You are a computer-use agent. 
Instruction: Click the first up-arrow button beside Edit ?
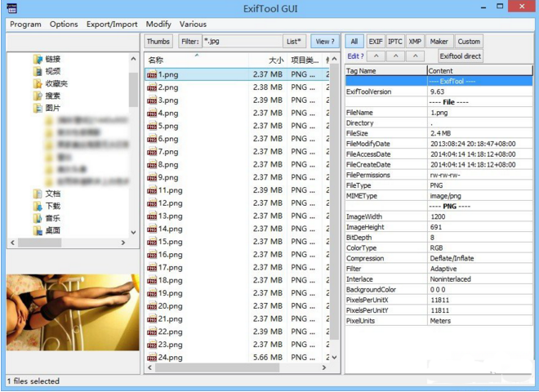376,56
